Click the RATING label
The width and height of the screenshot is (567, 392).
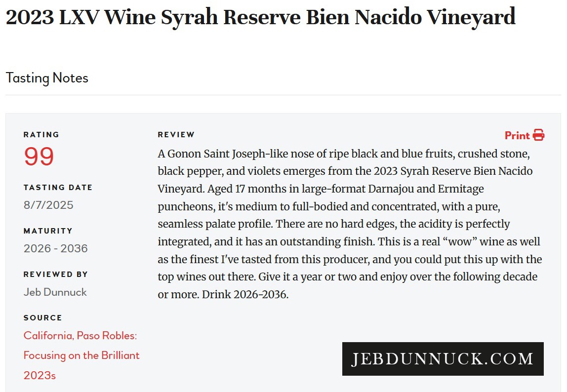41,134
